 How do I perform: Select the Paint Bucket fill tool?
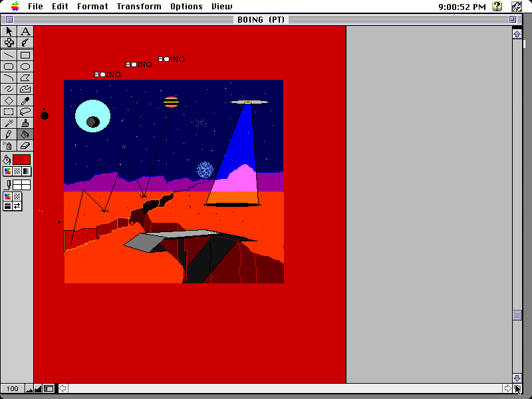(x=25, y=134)
